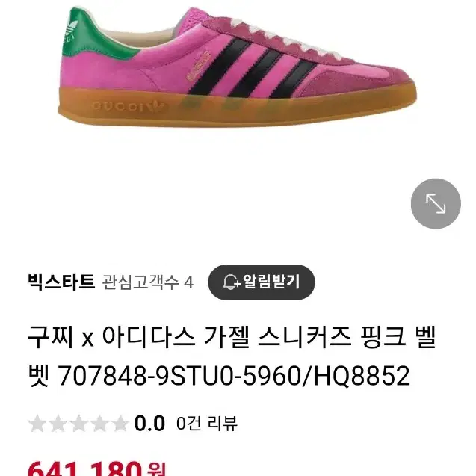The width and height of the screenshot is (476, 476).
Task: Click the third rating star
Action: click(78, 424)
